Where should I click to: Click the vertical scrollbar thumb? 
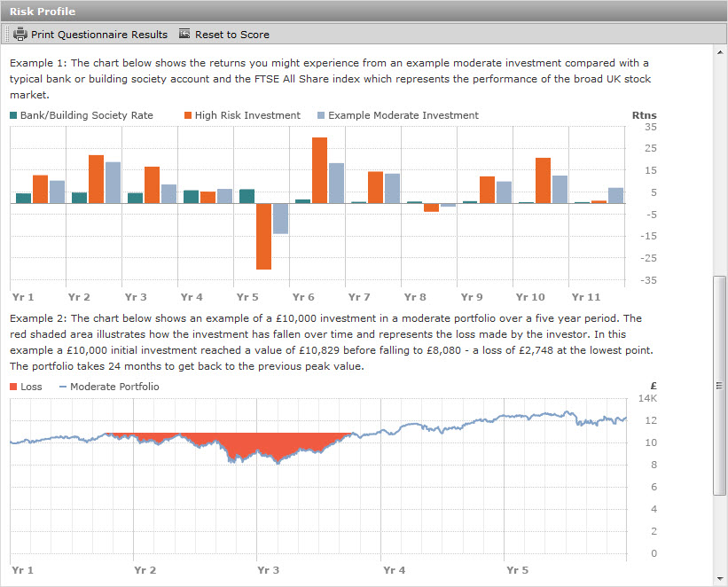[720, 385]
